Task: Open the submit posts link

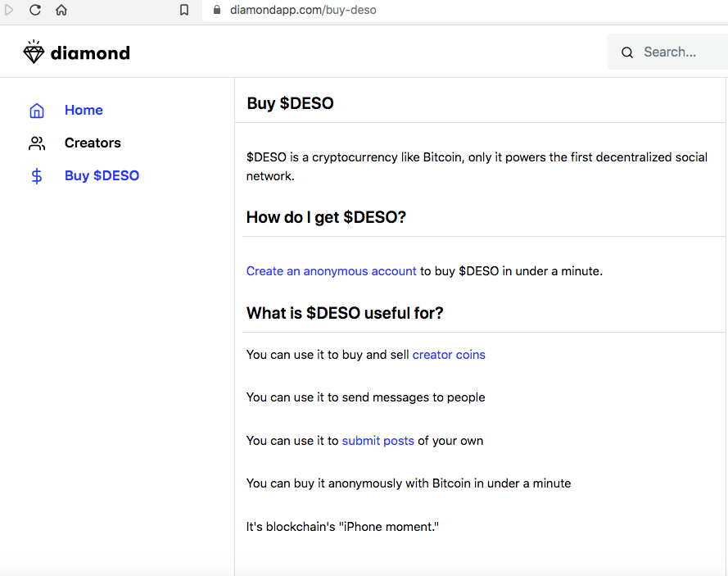Action: point(378,441)
